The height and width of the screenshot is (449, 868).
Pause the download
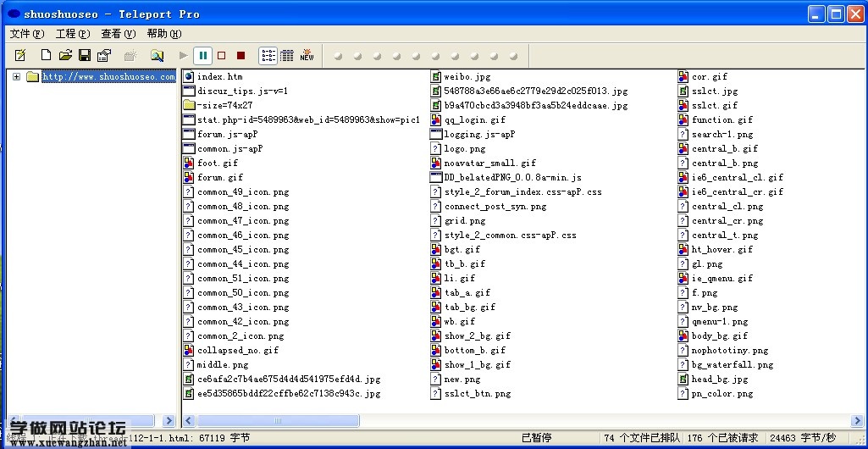tap(203, 56)
